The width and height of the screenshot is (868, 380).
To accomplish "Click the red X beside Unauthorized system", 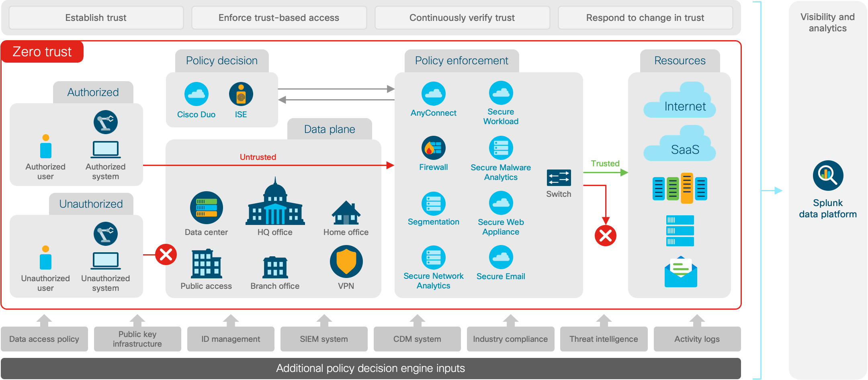I will (x=166, y=254).
